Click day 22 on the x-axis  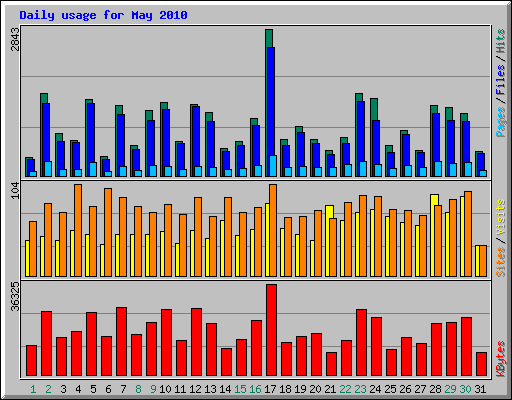tap(345, 389)
